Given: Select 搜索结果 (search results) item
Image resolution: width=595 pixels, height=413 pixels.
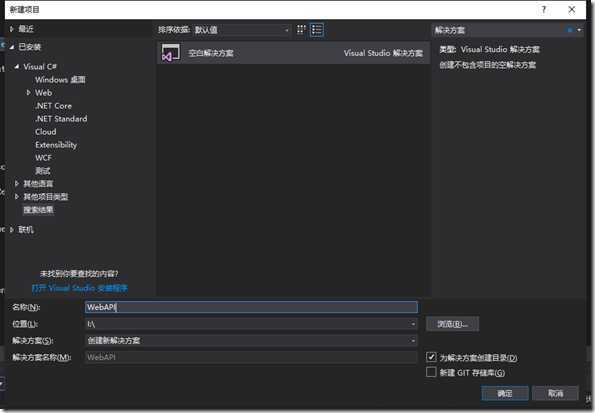Looking at the screenshot, I should (x=38, y=210).
